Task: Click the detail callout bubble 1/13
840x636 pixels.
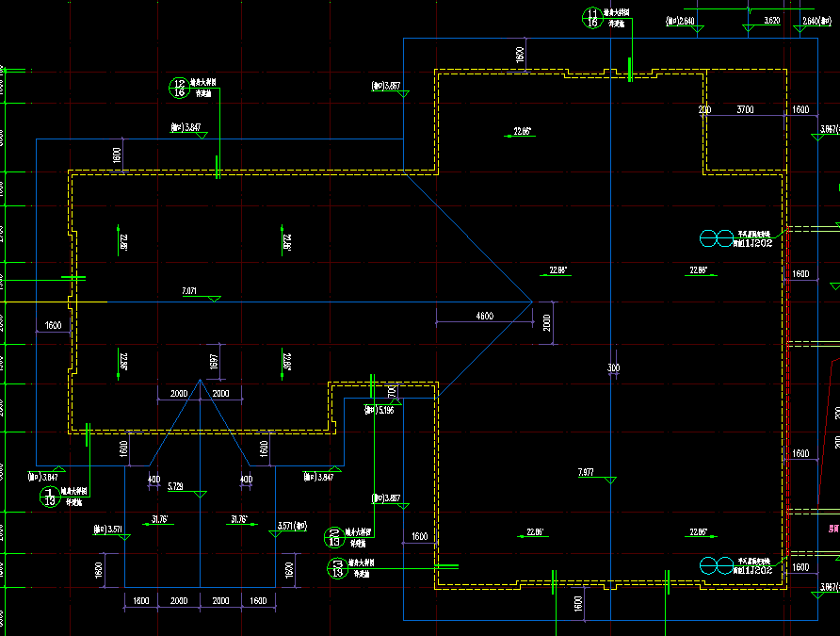Action: 50,497
